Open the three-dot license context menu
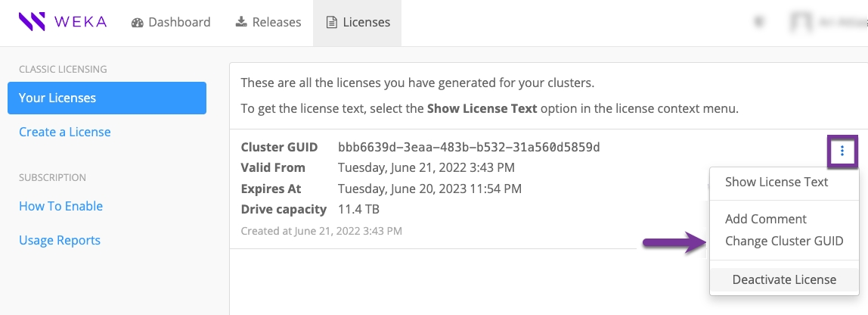This screenshot has height=315, width=868. pos(842,151)
